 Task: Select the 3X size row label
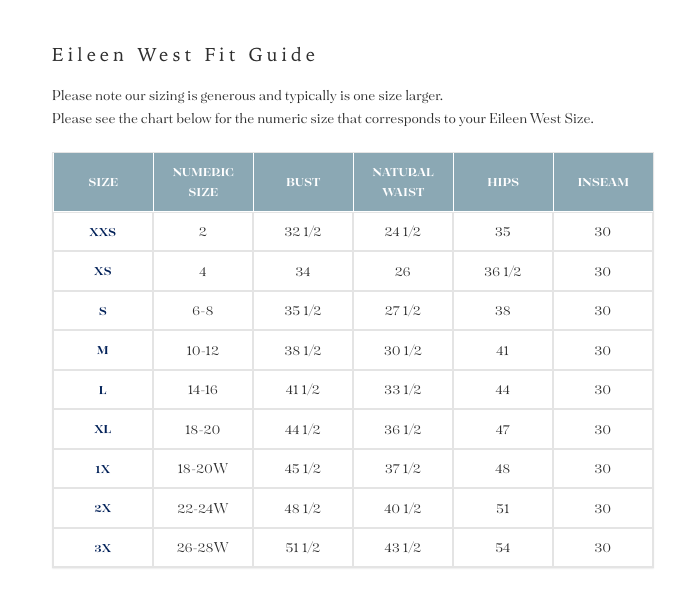tap(103, 548)
